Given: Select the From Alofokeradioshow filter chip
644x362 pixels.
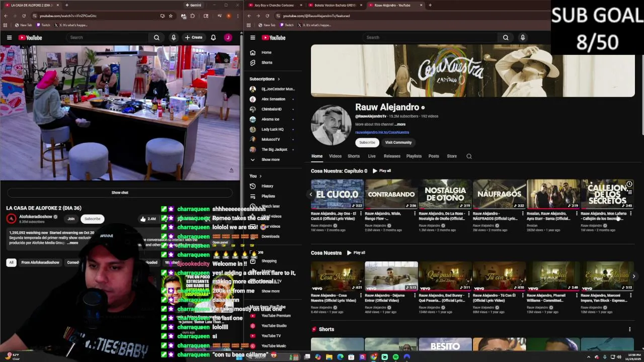Looking at the screenshot, I should [x=40, y=262].
